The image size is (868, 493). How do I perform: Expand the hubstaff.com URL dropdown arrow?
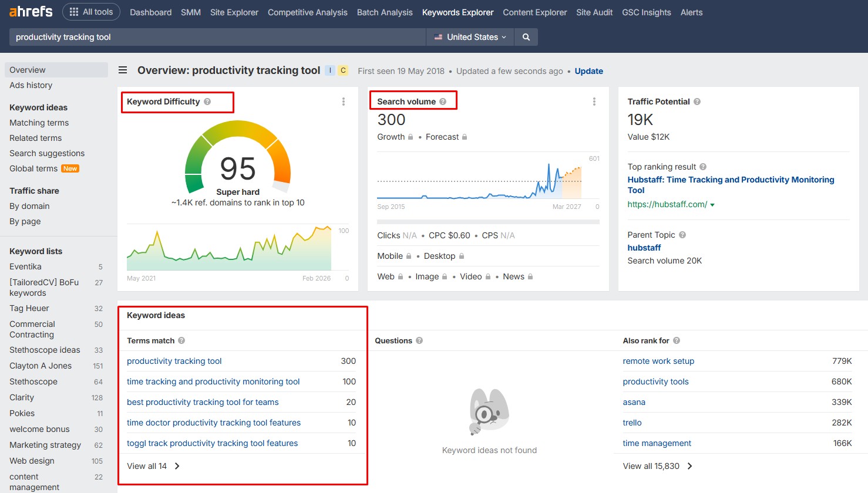click(x=712, y=204)
